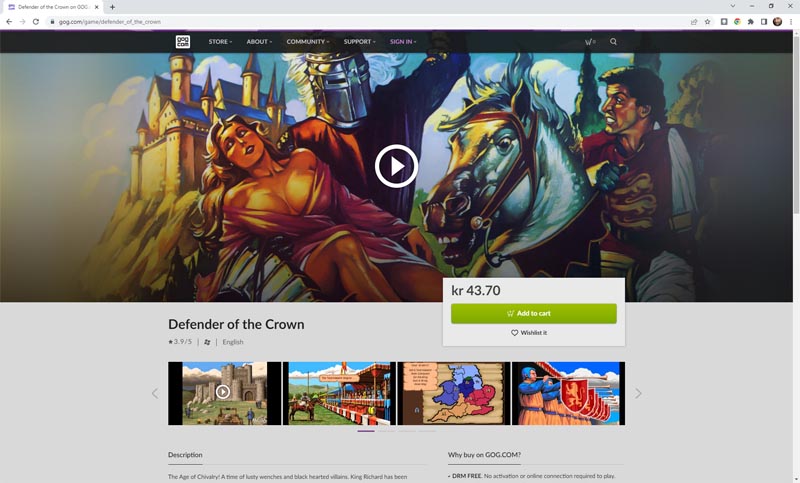Click the site lock icon in address bar
This screenshot has height=483, width=800.
52,22
